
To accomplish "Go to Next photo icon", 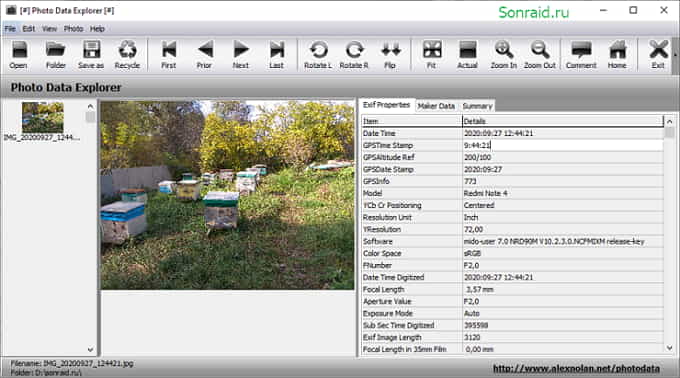I will click(241, 55).
